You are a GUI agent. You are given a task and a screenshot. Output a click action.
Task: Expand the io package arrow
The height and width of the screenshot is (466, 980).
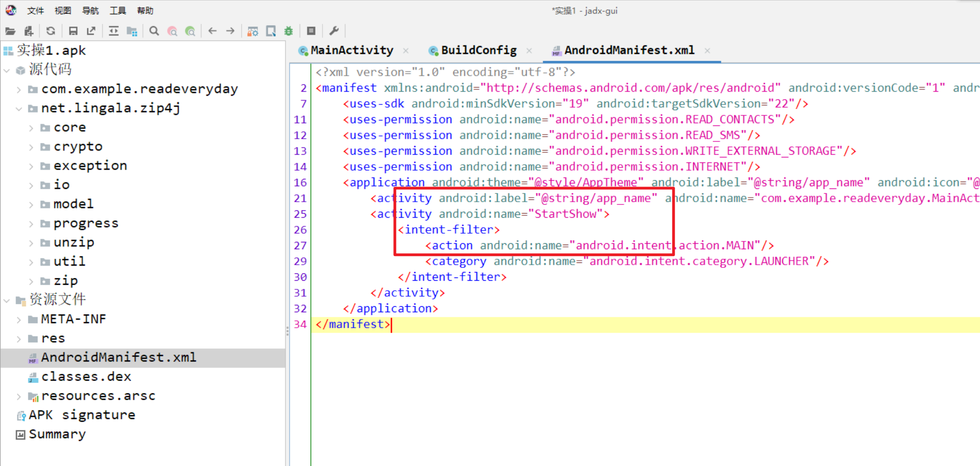[x=31, y=185]
